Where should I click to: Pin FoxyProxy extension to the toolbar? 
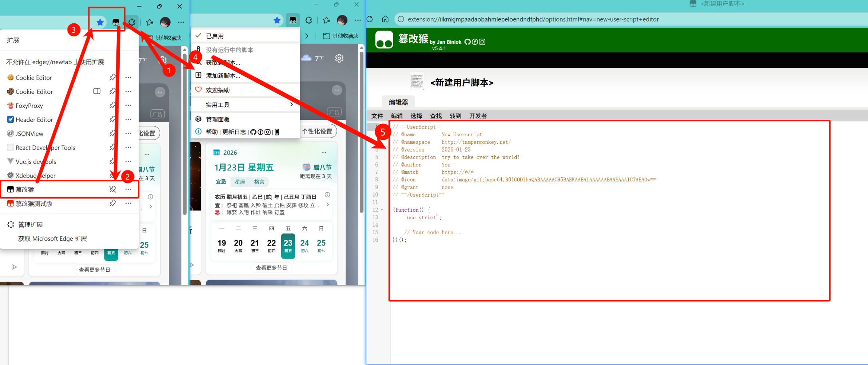113,106
